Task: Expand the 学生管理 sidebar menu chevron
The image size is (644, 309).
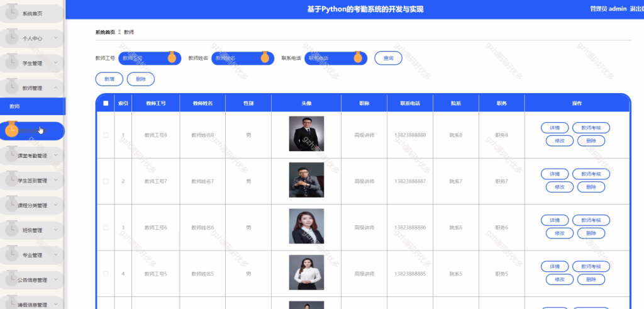Action: tap(56, 64)
